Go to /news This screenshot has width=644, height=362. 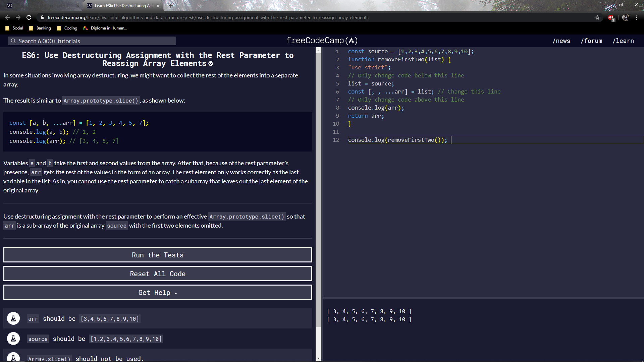pyautogui.click(x=561, y=41)
